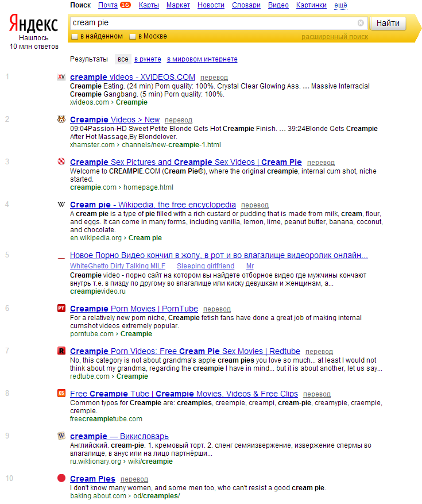Click the Найти search button

(388, 23)
